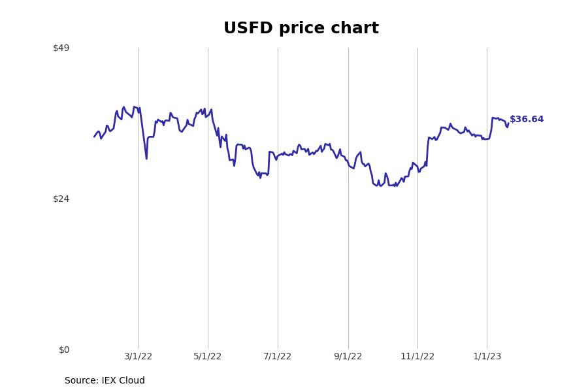Select the 11/1/22 date label

(x=417, y=356)
